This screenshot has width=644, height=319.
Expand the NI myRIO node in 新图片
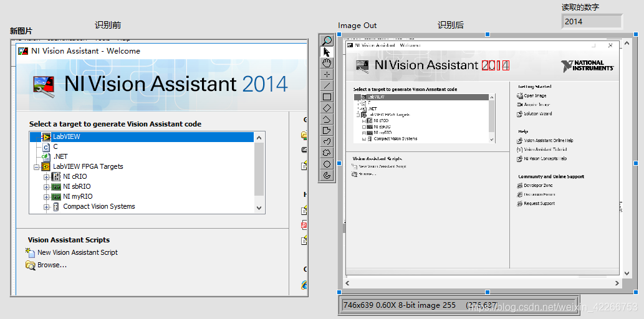pyautogui.click(x=46, y=197)
